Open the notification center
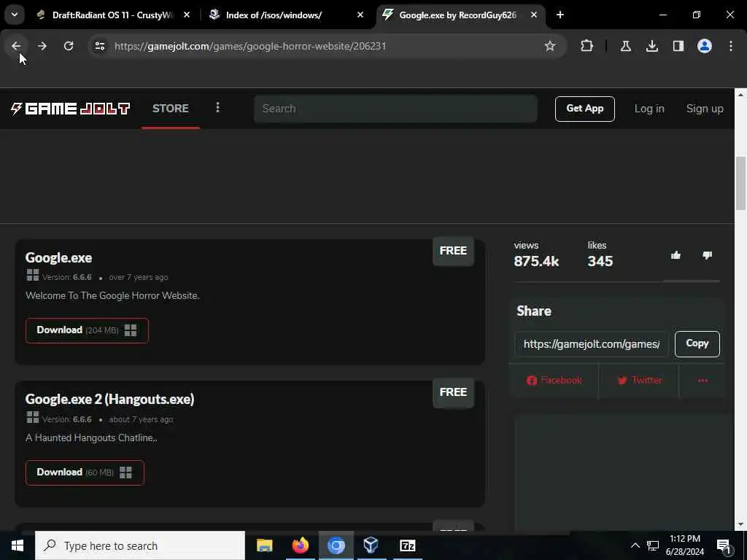This screenshot has height=560, width=747. coord(724,547)
